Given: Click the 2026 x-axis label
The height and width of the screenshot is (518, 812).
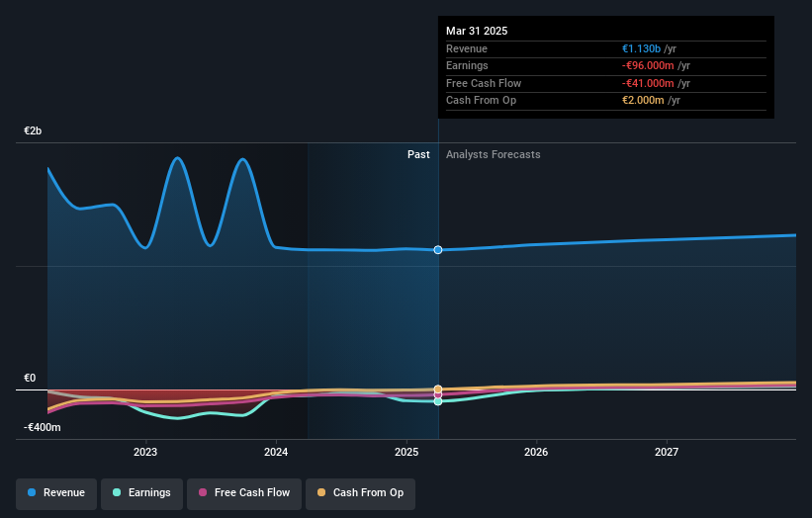Looking at the screenshot, I should 536,452.
